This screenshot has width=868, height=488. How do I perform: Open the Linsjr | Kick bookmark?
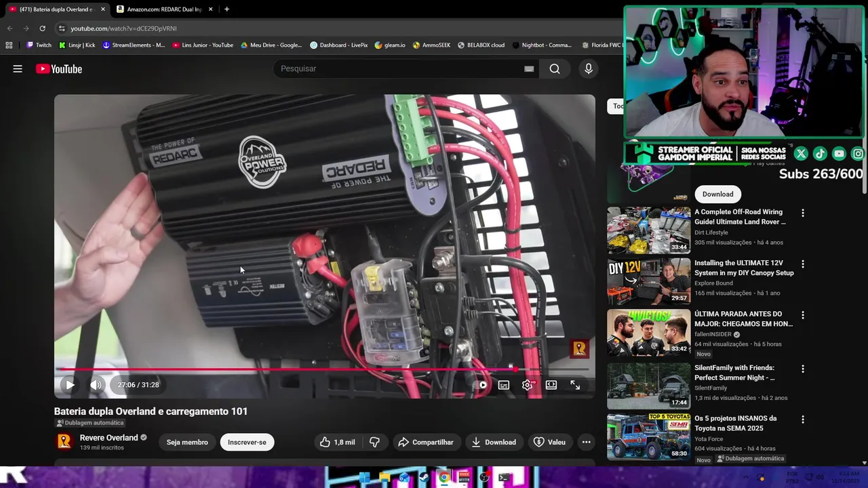(x=77, y=45)
